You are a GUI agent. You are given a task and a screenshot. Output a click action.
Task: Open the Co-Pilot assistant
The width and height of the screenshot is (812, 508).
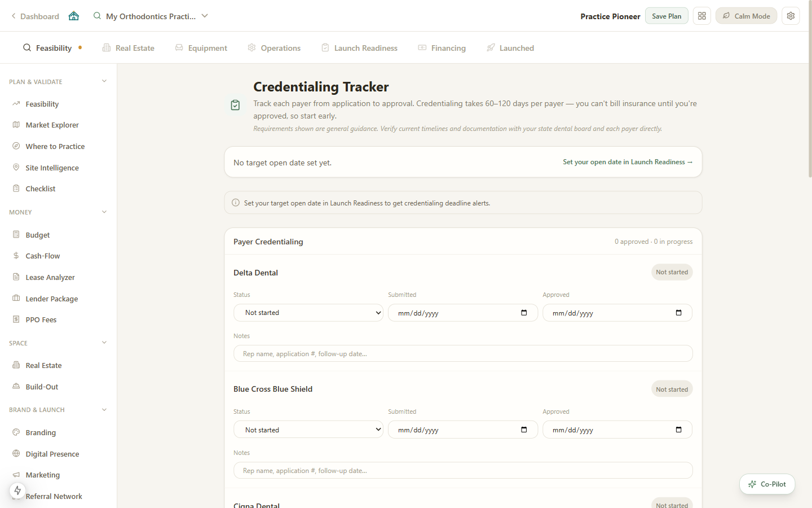point(767,484)
